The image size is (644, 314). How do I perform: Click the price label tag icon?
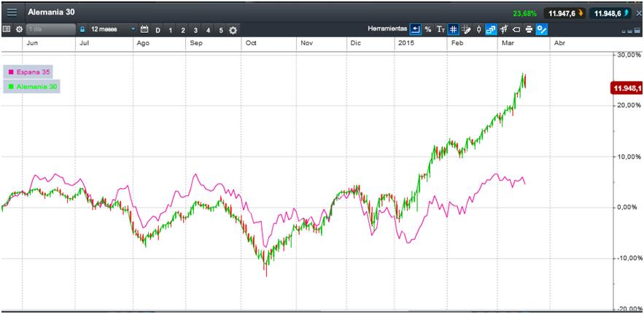[516, 30]
